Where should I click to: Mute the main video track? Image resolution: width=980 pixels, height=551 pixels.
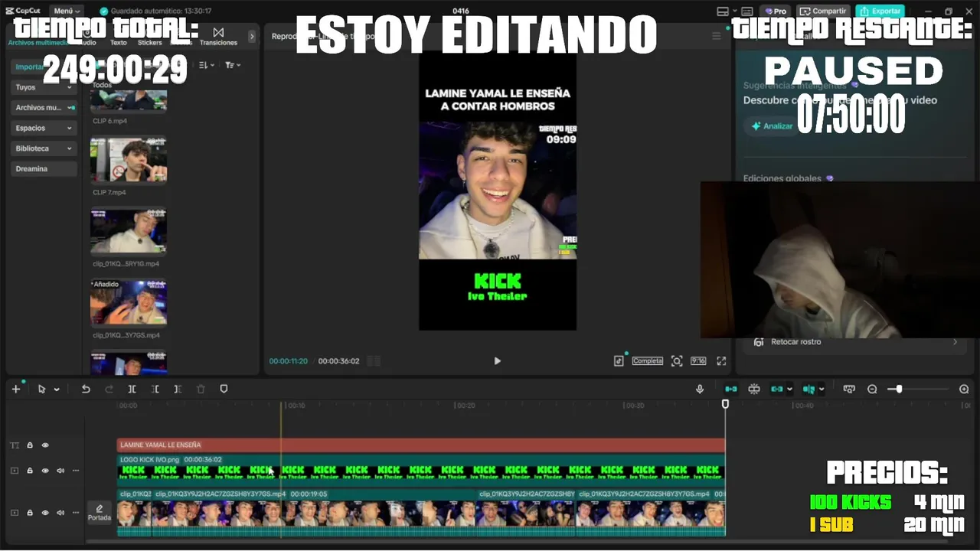click(60, 513)
